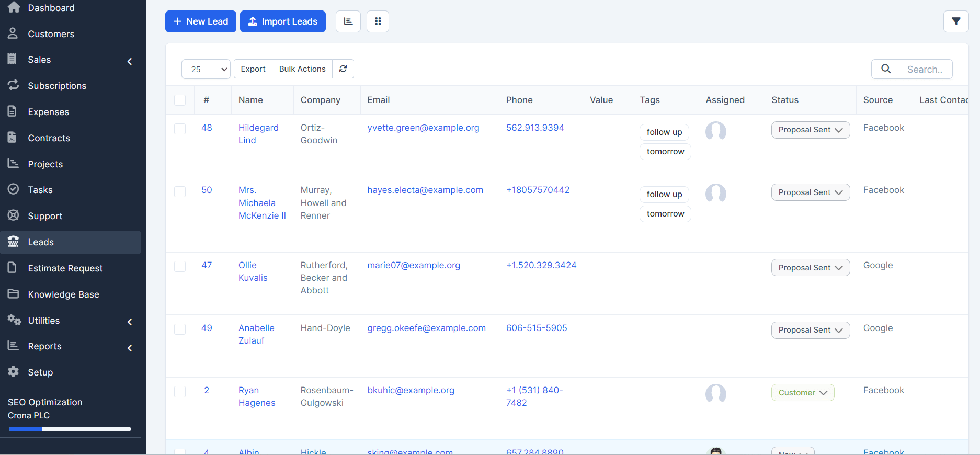Toggle the select-all checkbox in table header
This screenshot has width=980, height=455.
point(180,100)
